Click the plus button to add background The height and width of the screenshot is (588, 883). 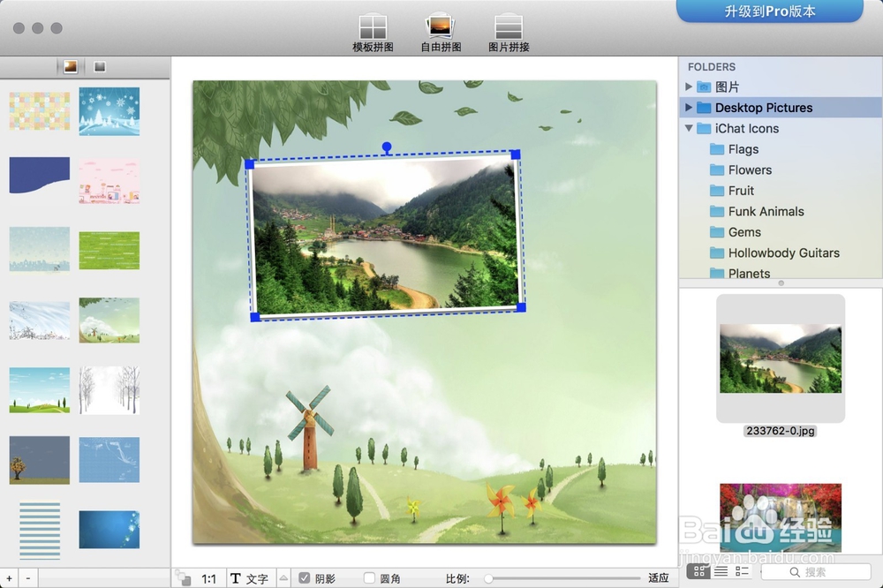9,578
